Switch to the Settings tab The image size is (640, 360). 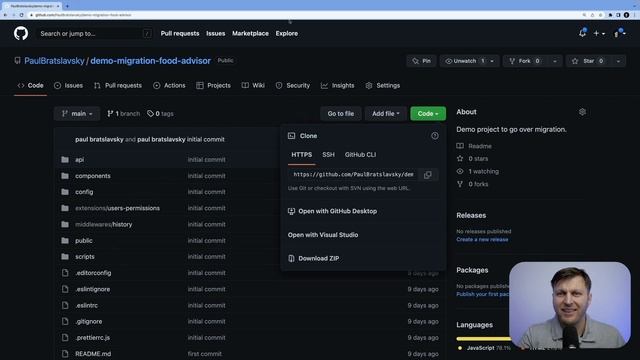click(x=383, y=85)
